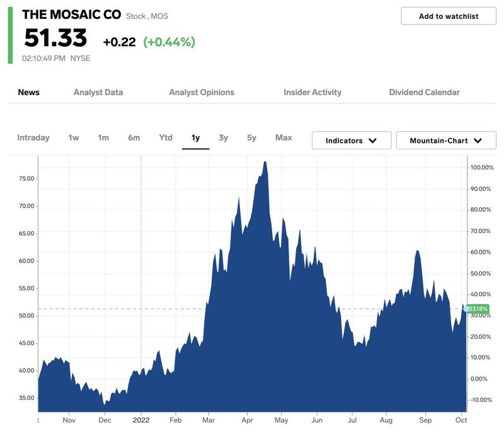Click the May month axis label
504x439 pixels.
[281, 420]
